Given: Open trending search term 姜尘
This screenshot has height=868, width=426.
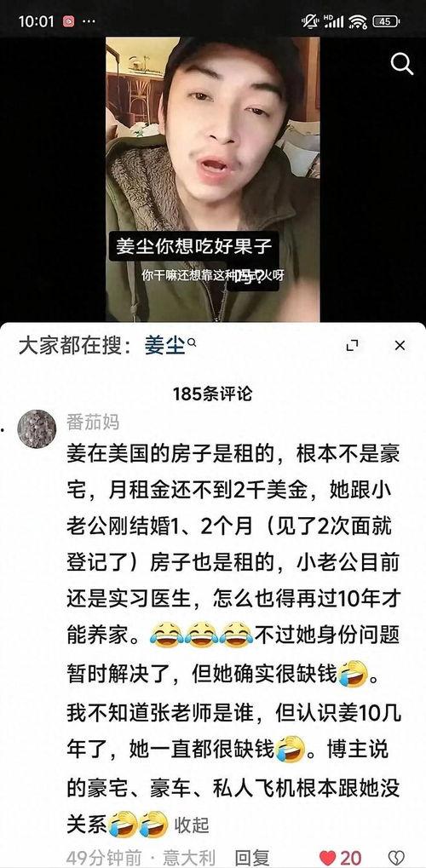Looking at the screenshot, I should point(164,346).
